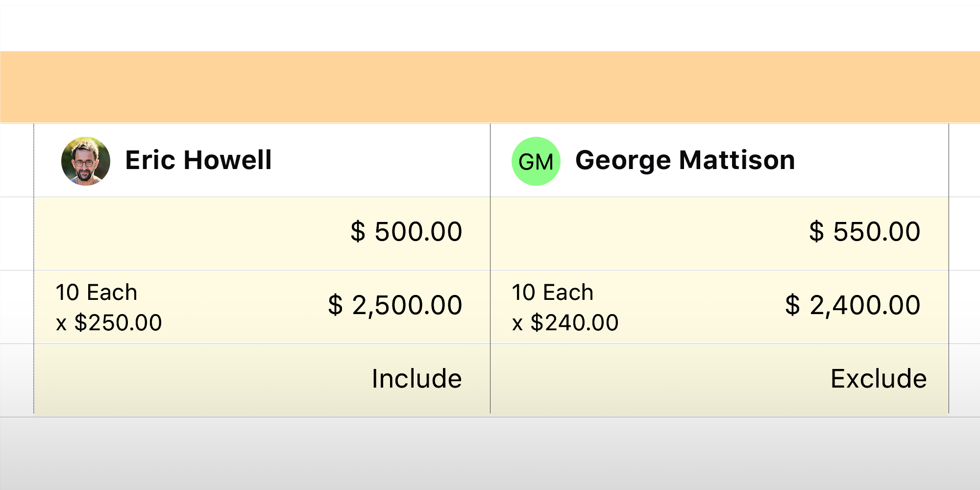Image resolution: width=980 pixels, height=490 pixels.
Task: Expand the orange header band above the table
Action: coord(490,86)
